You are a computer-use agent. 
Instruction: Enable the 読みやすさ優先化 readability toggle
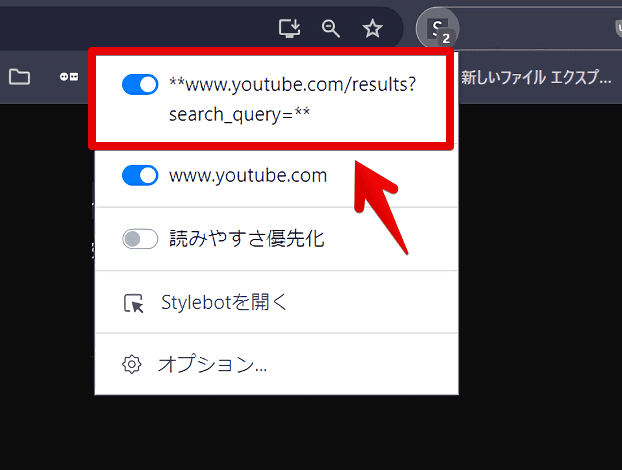(140, 239)
